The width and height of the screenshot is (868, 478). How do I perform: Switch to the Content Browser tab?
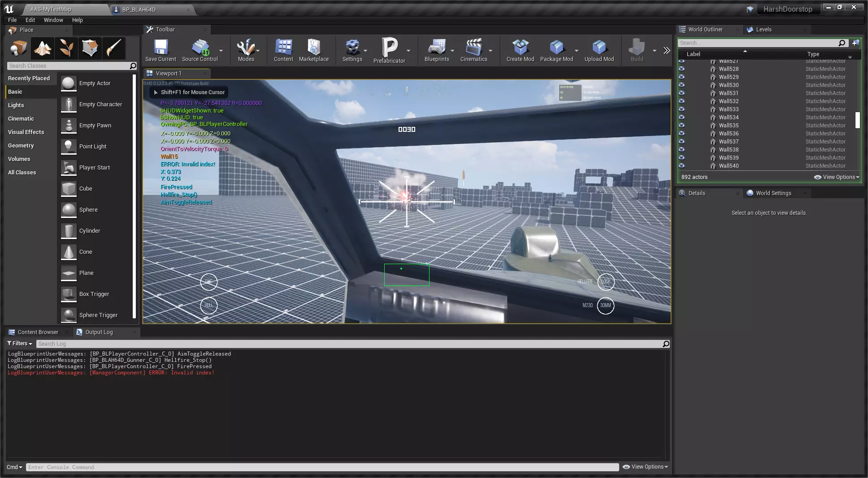point(38,332)
